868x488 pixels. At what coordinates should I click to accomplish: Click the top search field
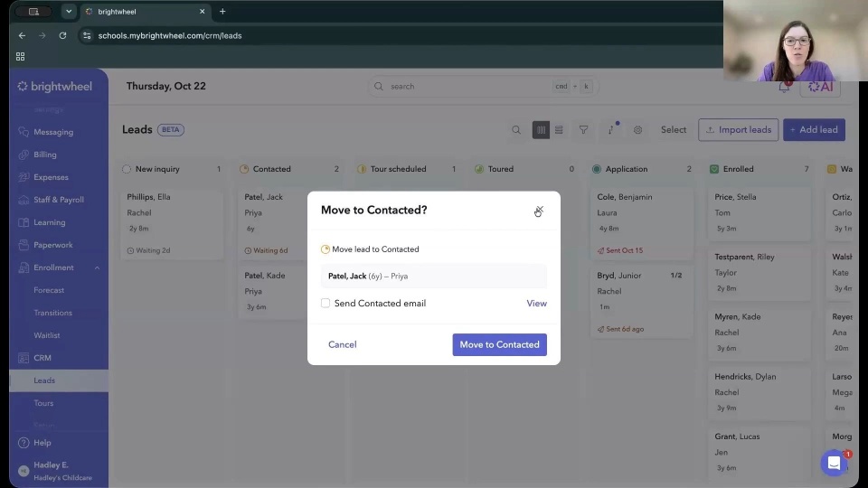point(483,87)
